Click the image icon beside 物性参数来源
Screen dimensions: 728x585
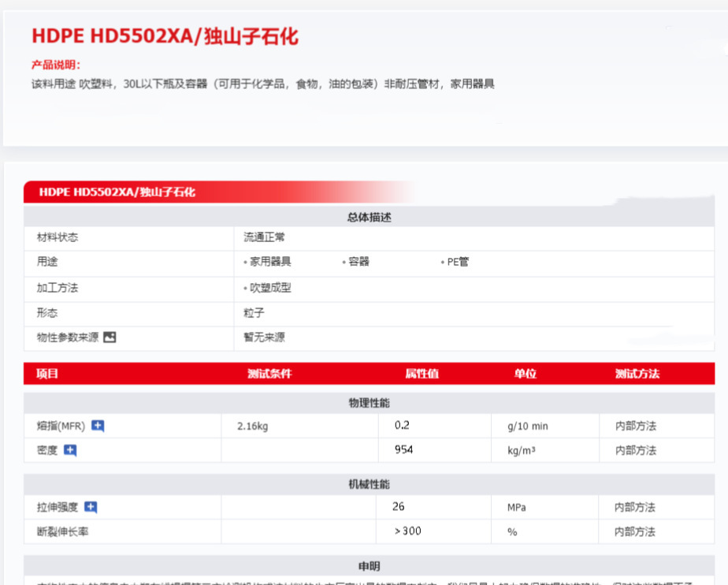pyautogui.click(x=110, y=337)
